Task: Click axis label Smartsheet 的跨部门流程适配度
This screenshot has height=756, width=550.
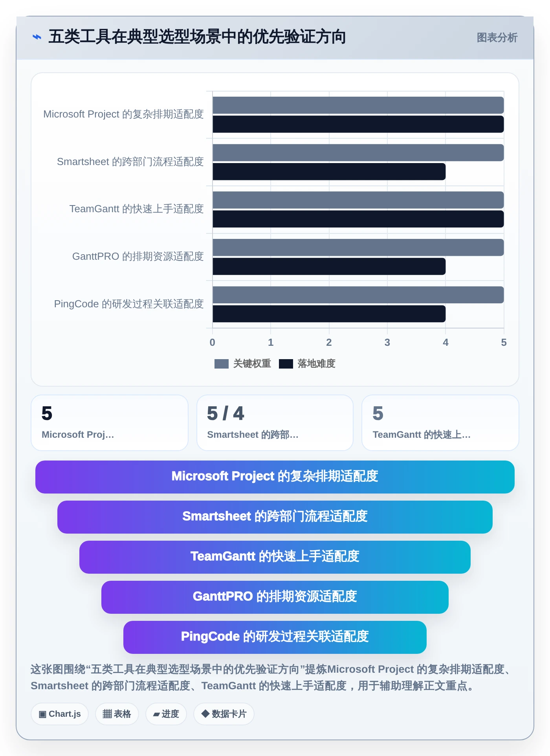Action: (x=130, y=162)
